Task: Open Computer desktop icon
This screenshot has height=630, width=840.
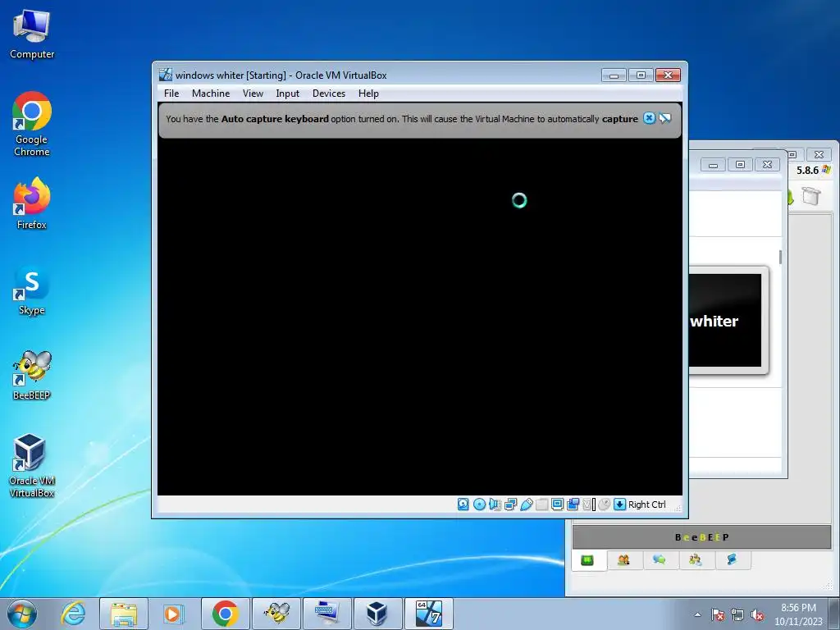Action: [32, 34]
